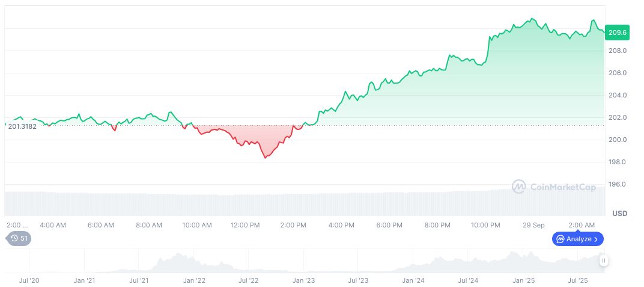
Task: Click the USD currency label
Action: [x=619, y=214]
